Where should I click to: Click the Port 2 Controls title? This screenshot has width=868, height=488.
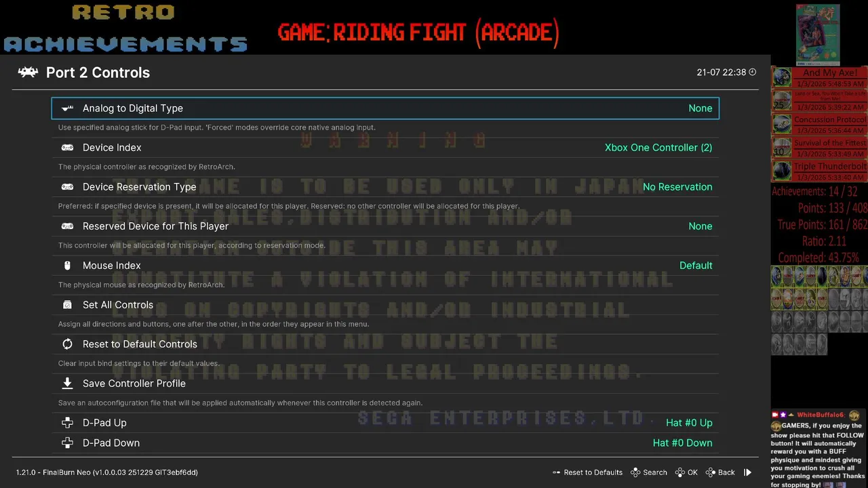tap(98, 73)
